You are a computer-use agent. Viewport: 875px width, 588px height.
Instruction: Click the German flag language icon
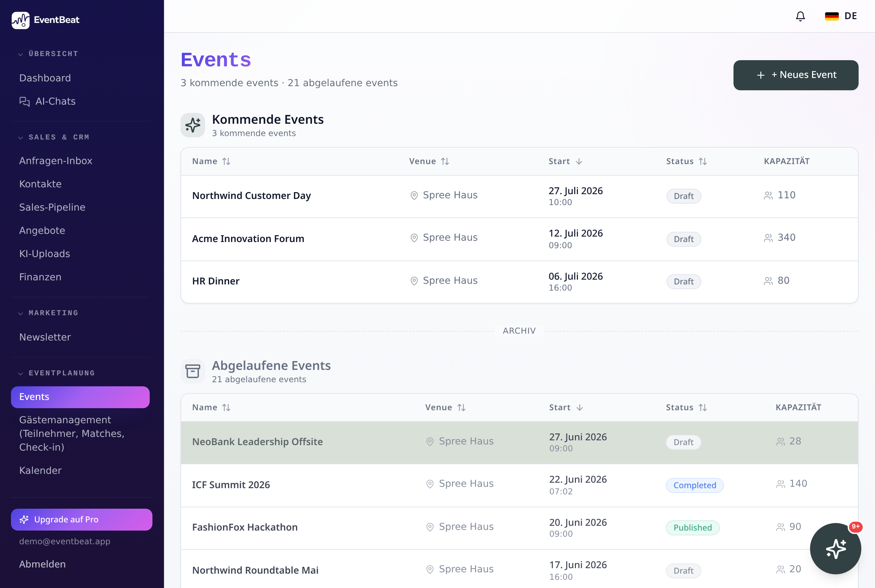[832, 16]
